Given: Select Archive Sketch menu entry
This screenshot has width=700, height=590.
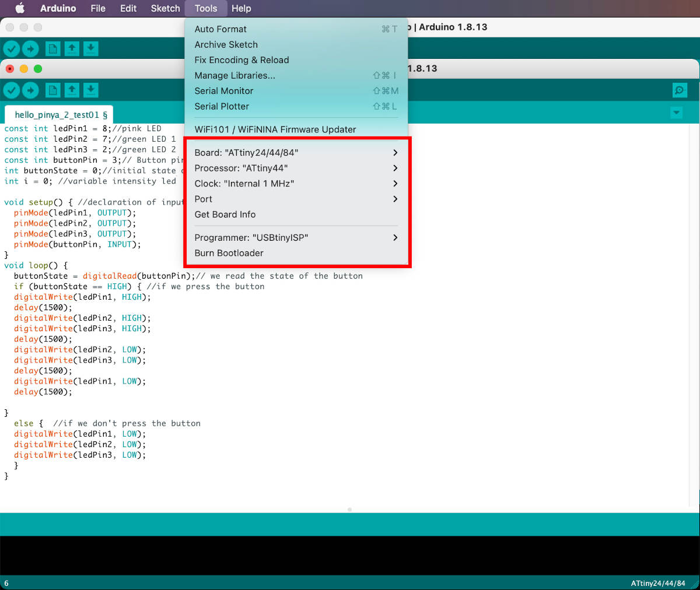Looking at the screenshot, I should pyautogui.click(x=296, y=44).
